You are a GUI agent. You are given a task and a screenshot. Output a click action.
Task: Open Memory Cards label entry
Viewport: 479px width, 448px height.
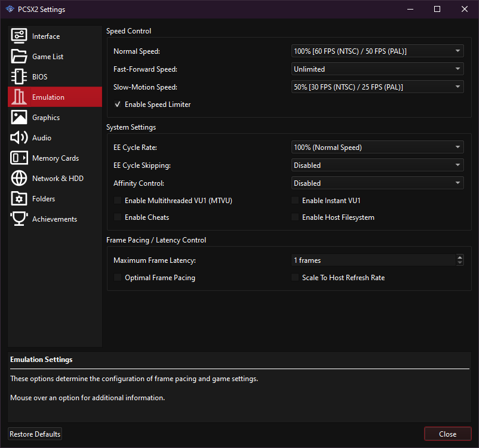56,158
